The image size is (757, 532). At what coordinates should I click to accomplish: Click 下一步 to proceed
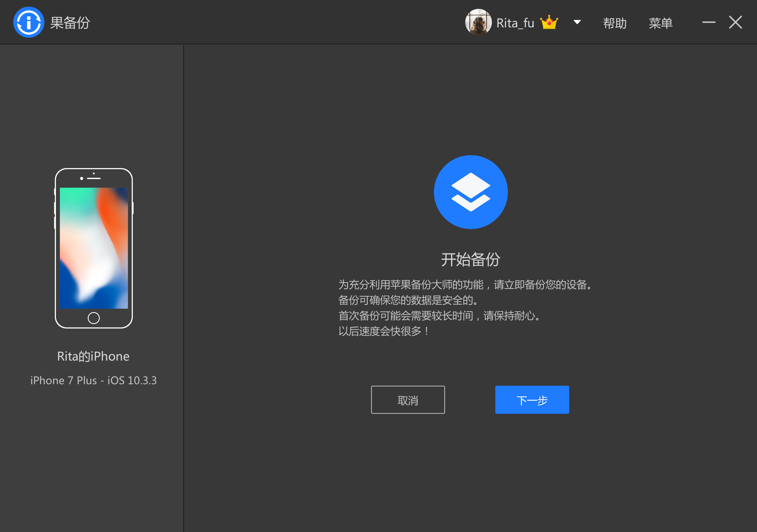point(532,400)
